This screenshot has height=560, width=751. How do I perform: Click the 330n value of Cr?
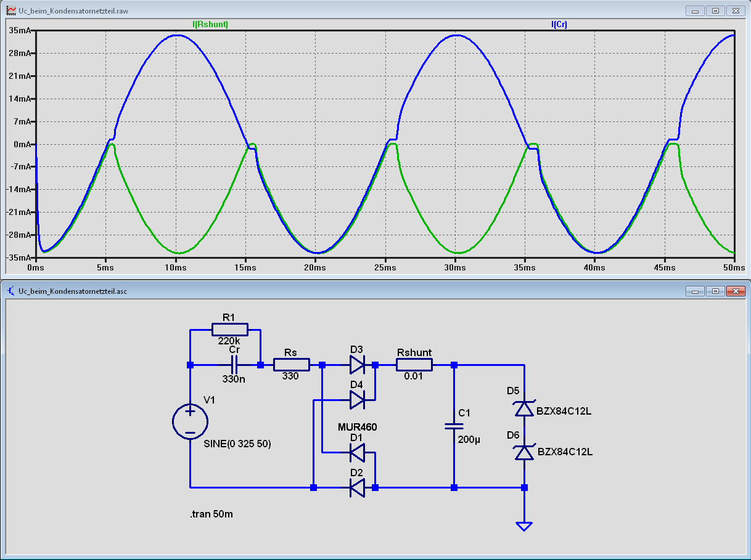[234, 379]
